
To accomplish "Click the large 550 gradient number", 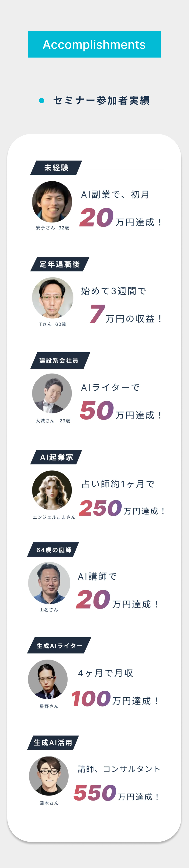I will [95, 793].
